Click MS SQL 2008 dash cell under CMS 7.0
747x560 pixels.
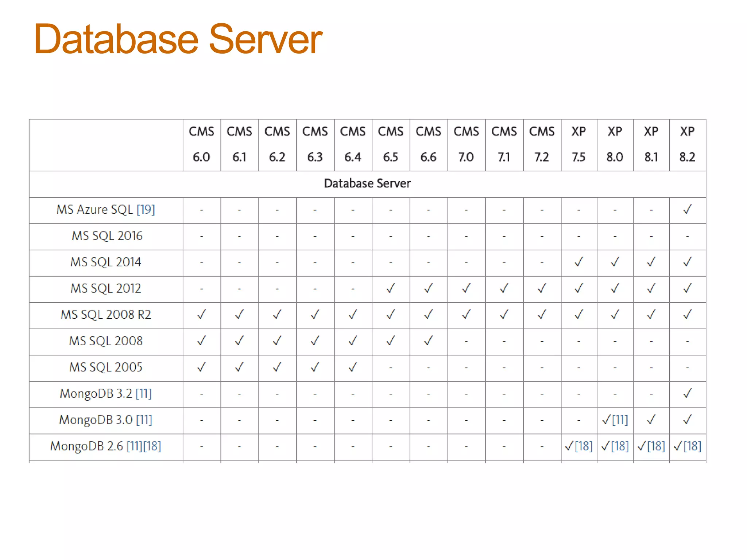467,342
